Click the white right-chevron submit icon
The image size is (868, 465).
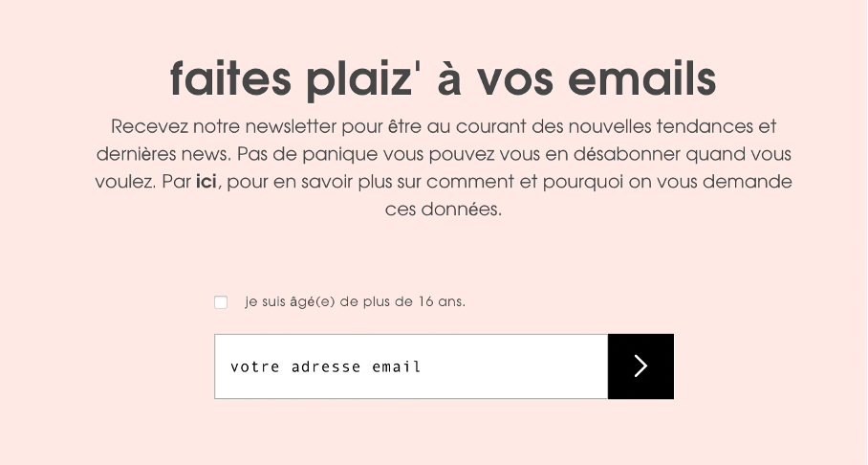[640, 366]
